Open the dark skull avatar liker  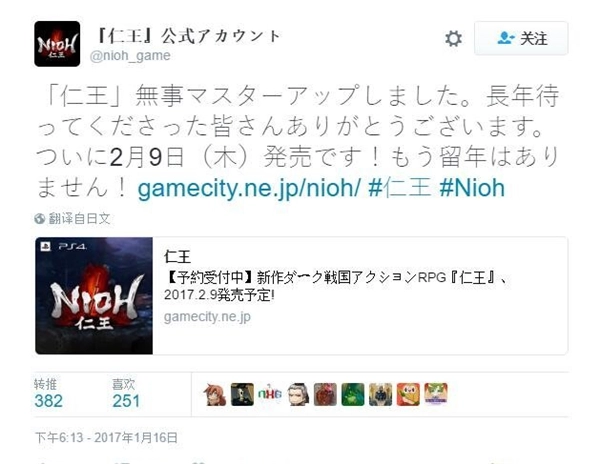(242, 394)
